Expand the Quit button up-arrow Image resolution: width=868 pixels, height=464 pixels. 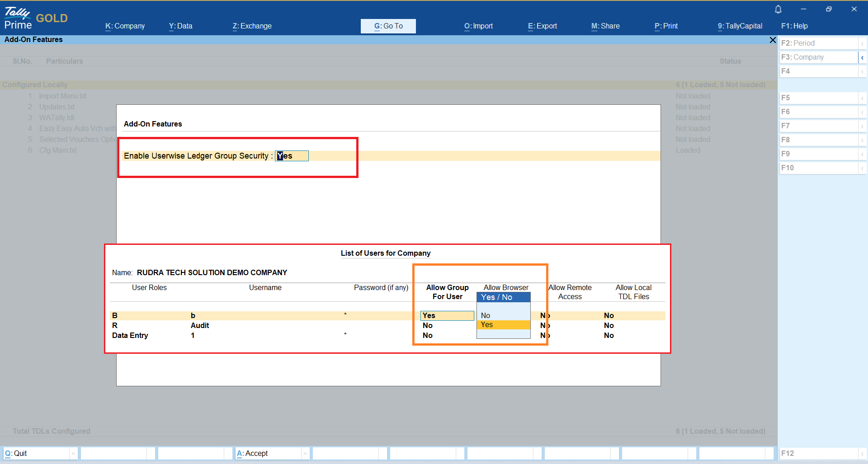coord(73,453)
